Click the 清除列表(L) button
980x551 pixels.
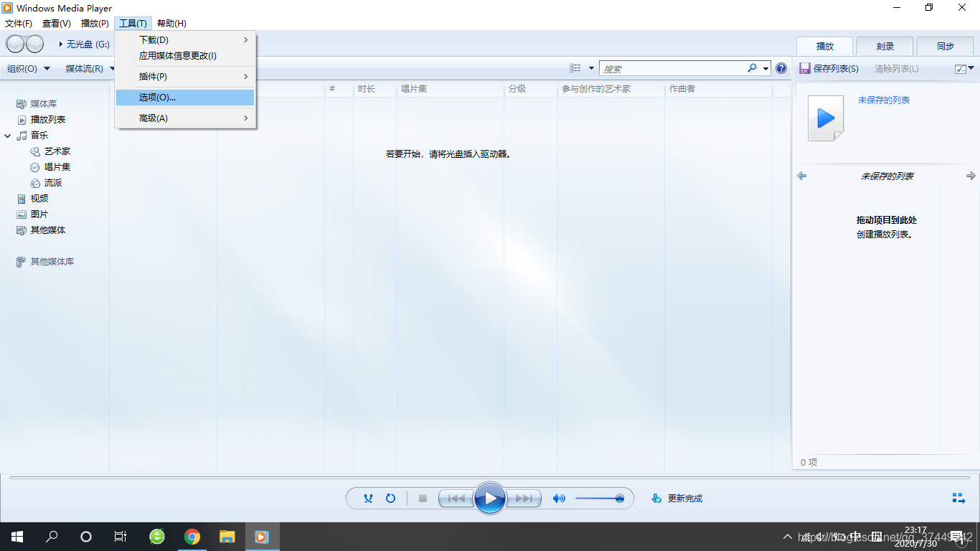(x=896, y=68)
